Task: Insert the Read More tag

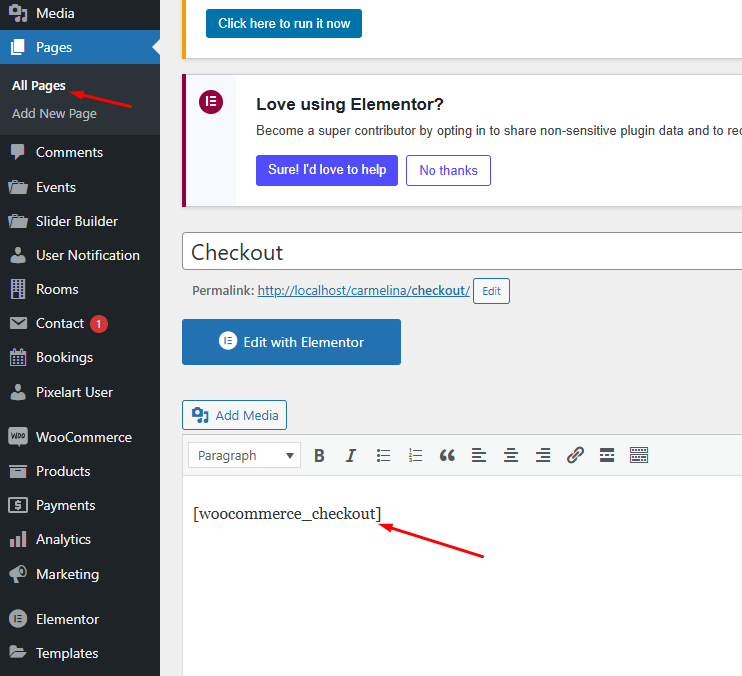Action: (x=607, y=455)
